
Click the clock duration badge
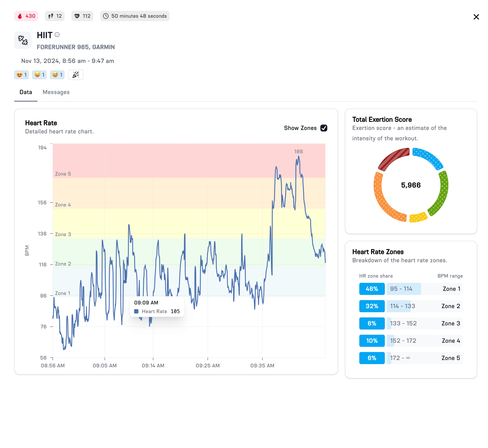tap(135, 16)
